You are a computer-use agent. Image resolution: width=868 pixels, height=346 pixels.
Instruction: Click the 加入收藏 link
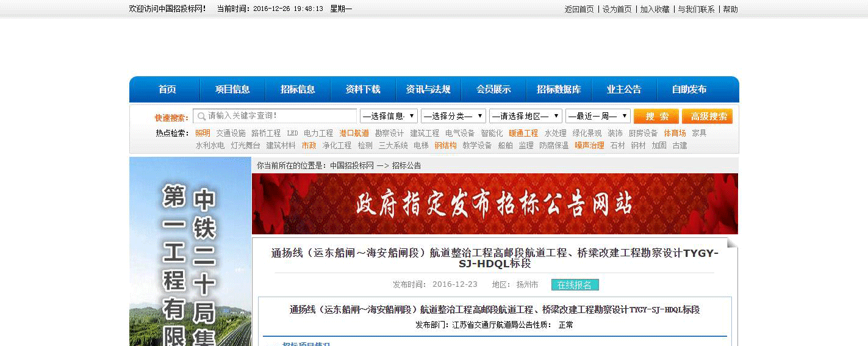(655, 9)
